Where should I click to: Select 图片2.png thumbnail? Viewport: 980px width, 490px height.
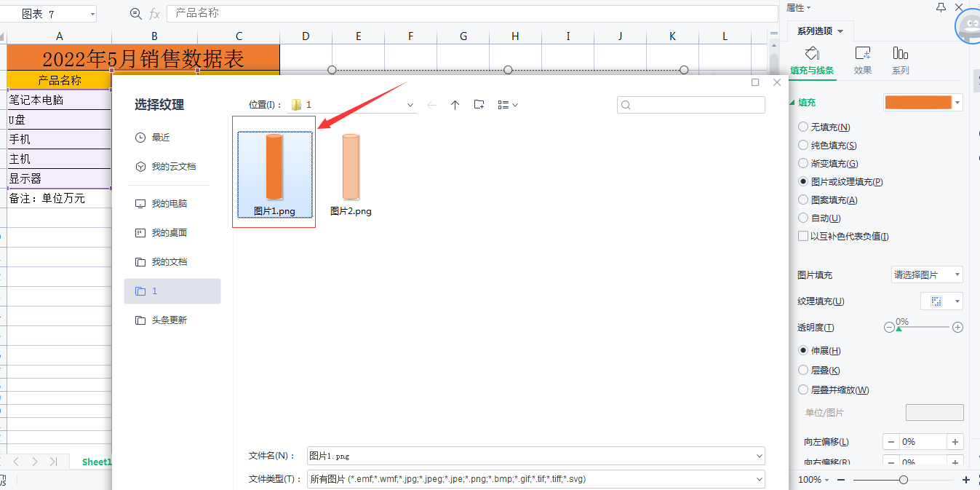click(351, 174)
